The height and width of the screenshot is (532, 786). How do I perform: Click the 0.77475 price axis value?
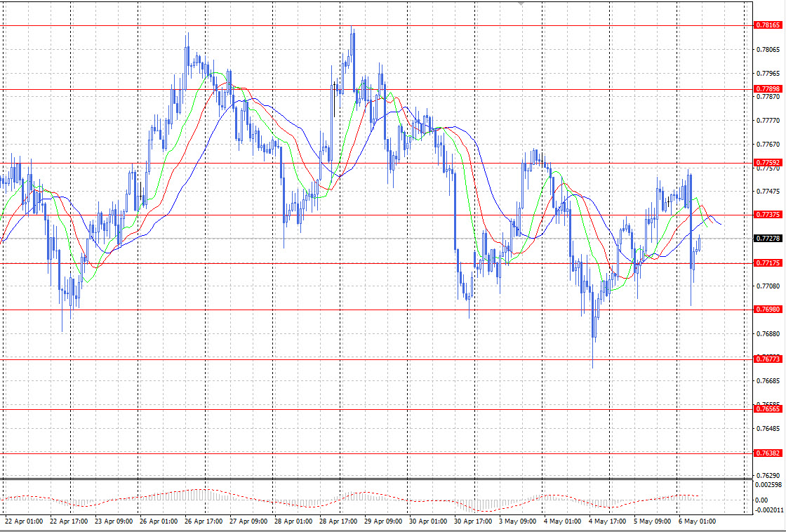768,192
